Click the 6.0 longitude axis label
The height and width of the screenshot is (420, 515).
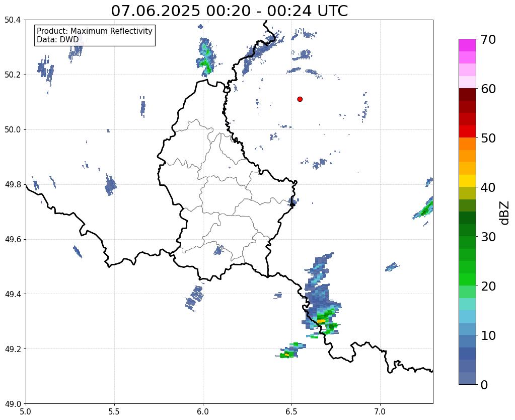[203, 411]
